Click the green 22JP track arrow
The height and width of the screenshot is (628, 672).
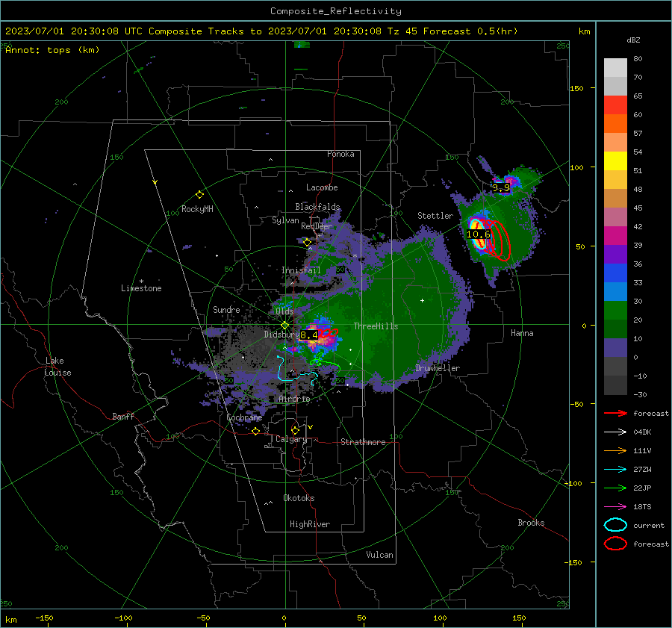[x=615, y=488]
